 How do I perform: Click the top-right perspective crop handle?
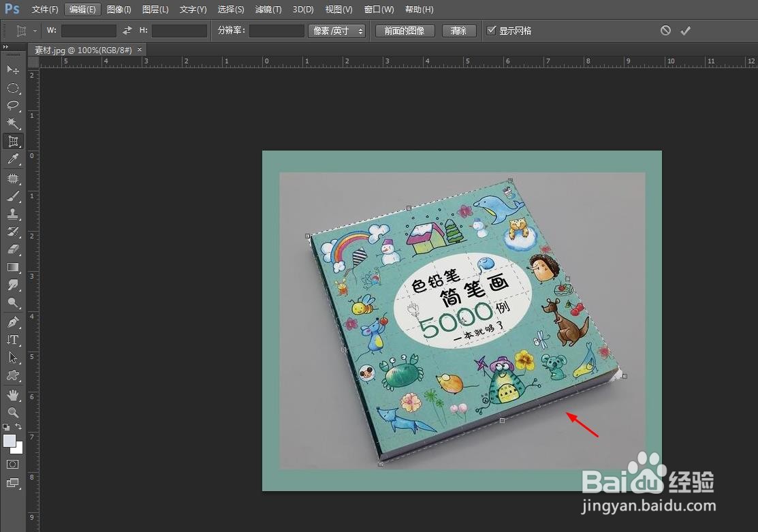tap(510, 181)
